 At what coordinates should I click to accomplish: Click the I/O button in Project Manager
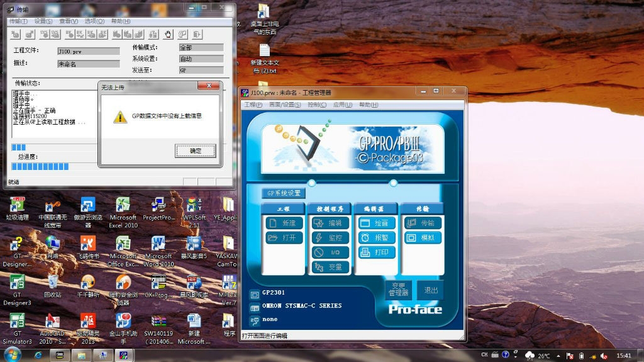coord(330,252)
